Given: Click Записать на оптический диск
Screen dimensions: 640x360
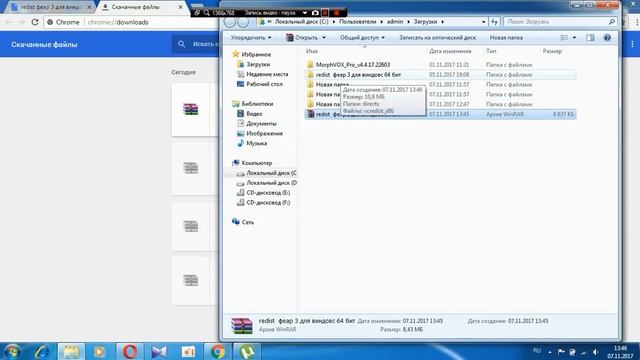Looking at the screenshot, I should tap(437, 38).
